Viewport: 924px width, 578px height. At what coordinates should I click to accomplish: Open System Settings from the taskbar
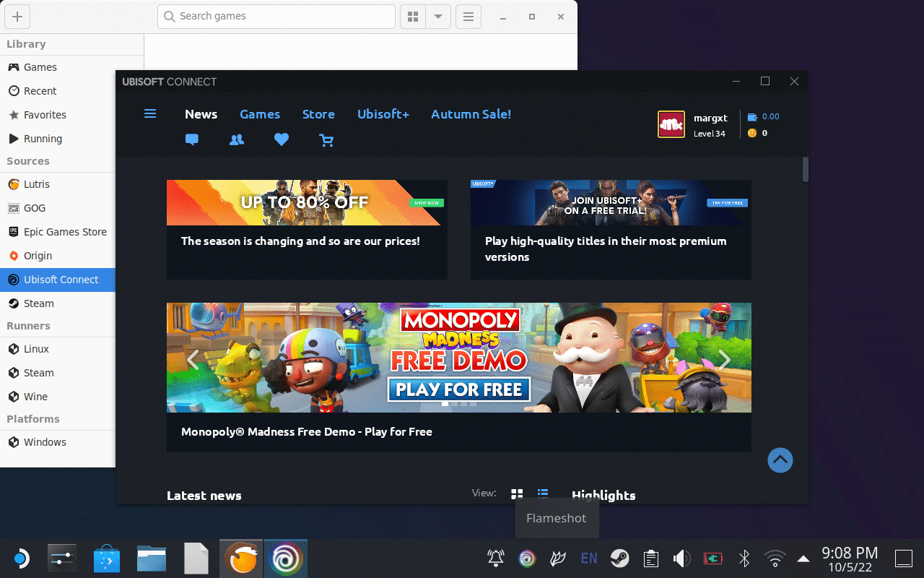tap(62, 558)
